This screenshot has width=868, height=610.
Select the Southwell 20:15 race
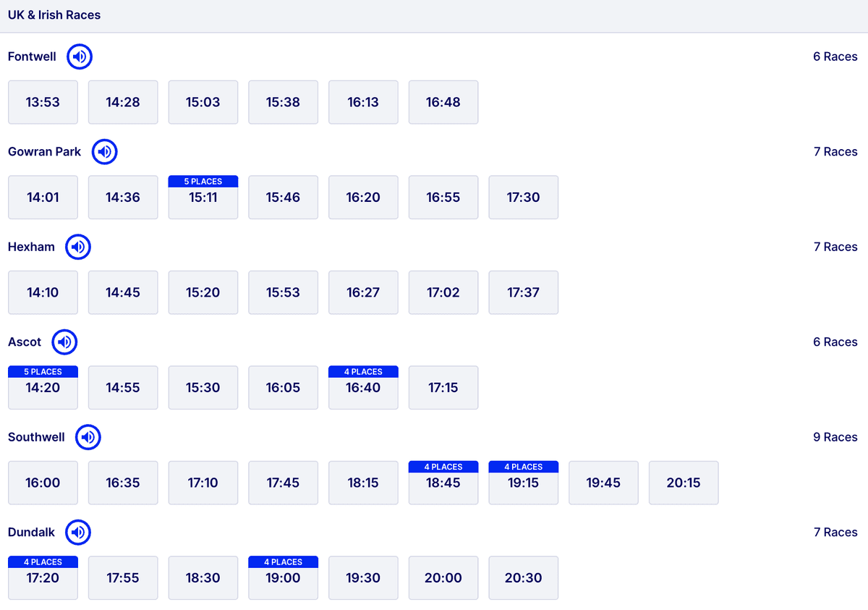pyautogui.click(x=684, y=483)
